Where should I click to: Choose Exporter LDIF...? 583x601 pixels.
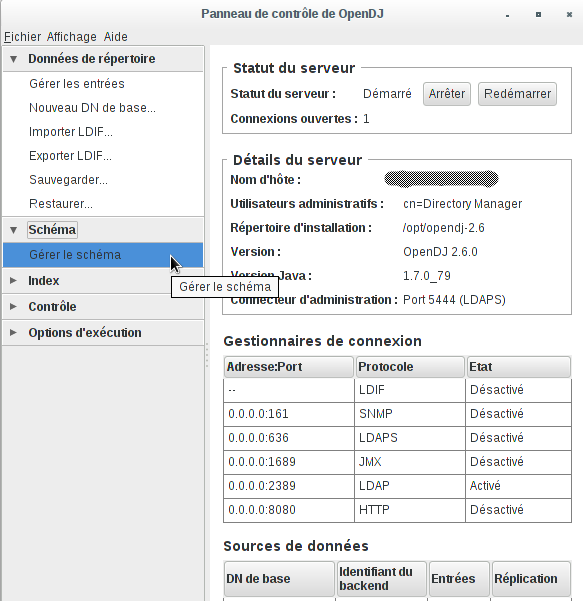70,156
